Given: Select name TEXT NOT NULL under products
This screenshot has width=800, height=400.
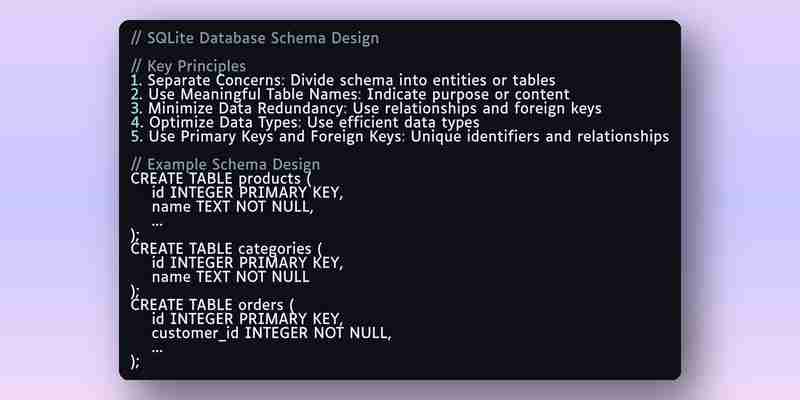Looking at the screenshot, I should coord(232,207).
